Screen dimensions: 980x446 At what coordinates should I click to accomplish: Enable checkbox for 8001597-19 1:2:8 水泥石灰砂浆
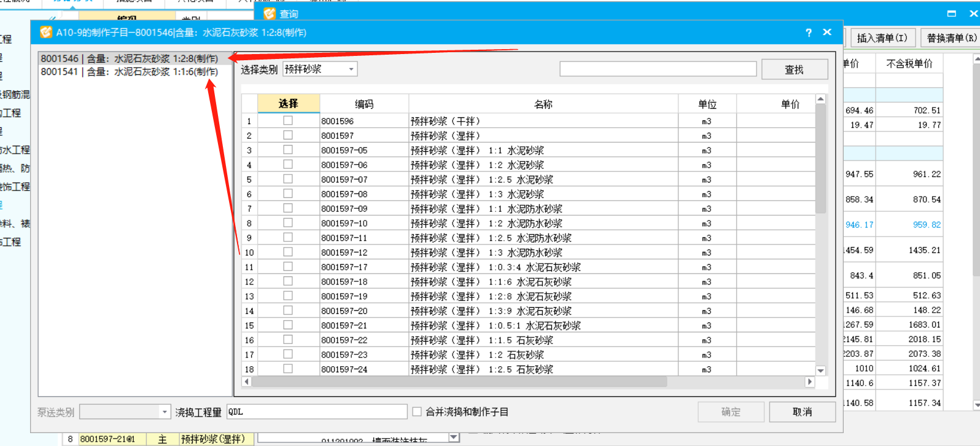(x=288, y=295)
